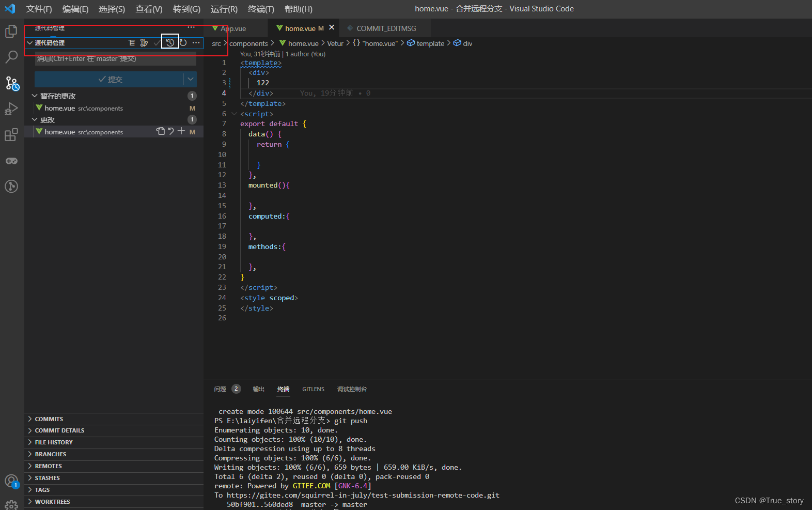Open the Accounts menu icon
The width and height of the screenshot is (812, 510).
(x=11, y=482)
